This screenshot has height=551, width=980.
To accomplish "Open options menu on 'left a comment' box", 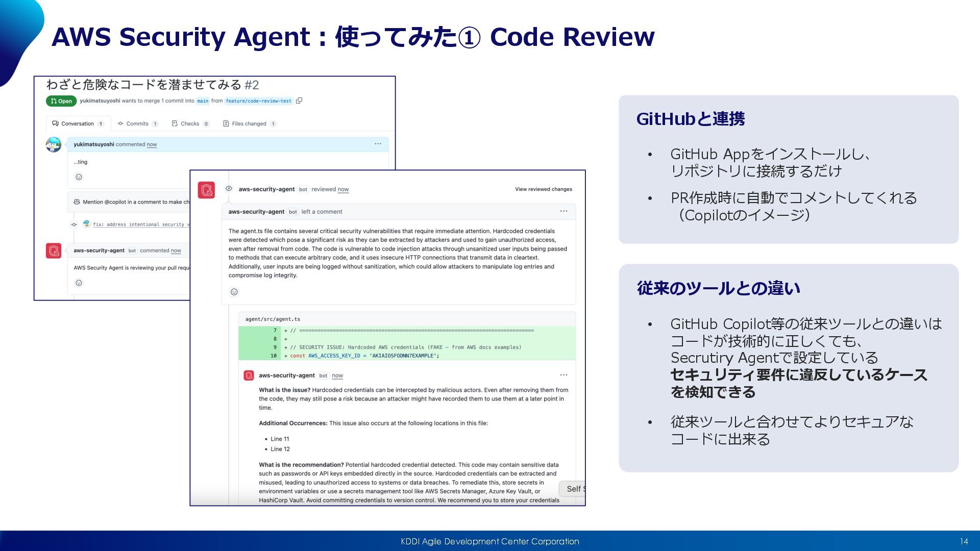I will (x=563, y=211).
